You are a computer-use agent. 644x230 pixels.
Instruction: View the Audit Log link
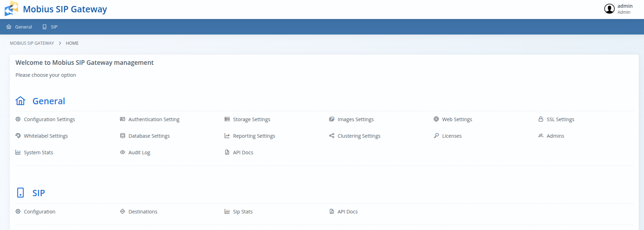click(x=139, y=153)
